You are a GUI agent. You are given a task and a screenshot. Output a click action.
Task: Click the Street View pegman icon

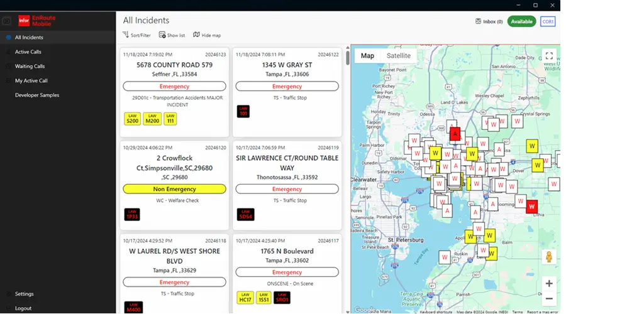pos(549,257)
